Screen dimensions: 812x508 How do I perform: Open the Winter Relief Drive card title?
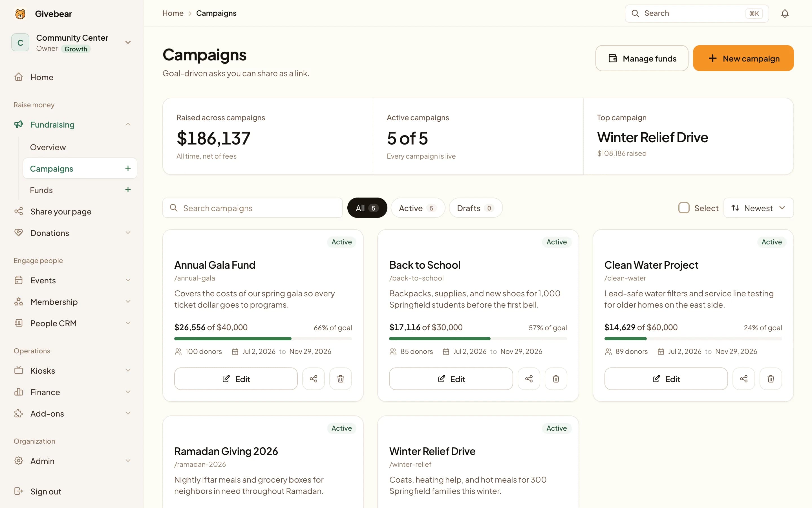coord(432,451)
